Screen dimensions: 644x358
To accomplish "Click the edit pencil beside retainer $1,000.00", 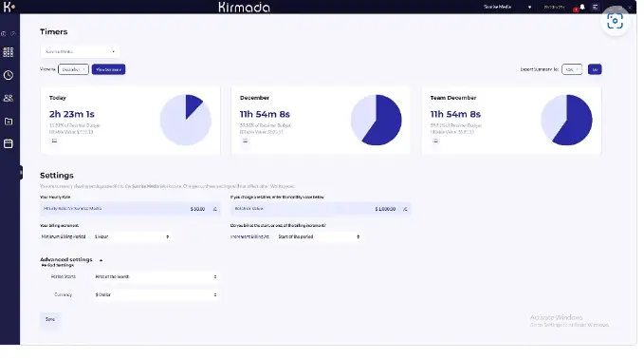I will (x=405, y=209).
